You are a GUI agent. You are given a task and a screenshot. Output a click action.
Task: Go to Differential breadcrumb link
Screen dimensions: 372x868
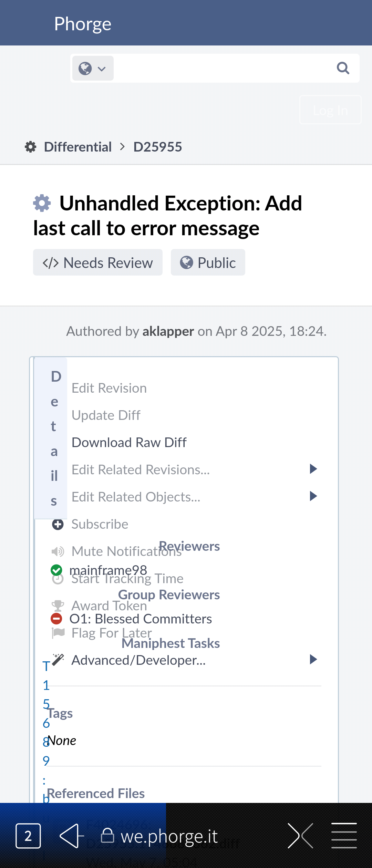pos(78,147)
